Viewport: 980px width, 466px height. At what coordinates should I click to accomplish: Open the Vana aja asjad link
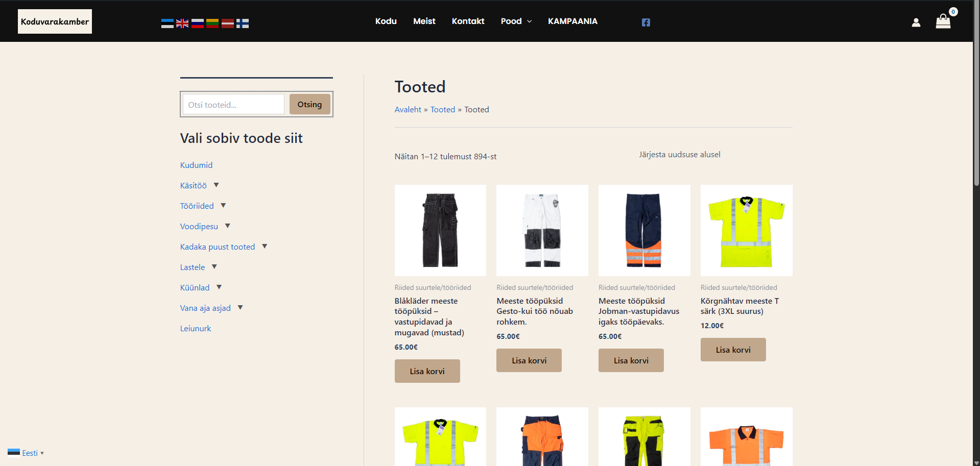[205, 308]
